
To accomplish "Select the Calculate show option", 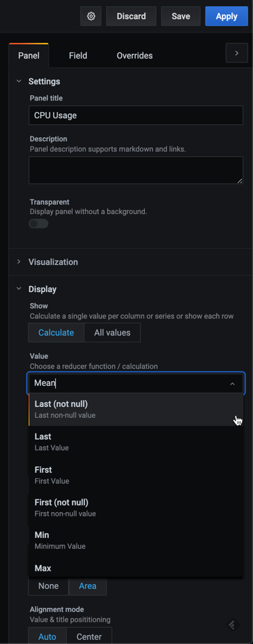I will [56, 333].
